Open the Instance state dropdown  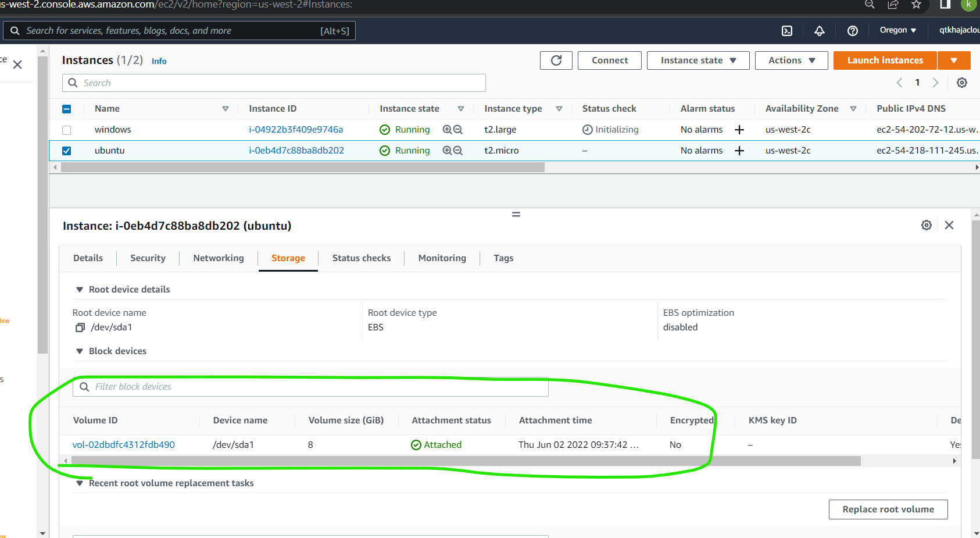[x=698, y=60]
